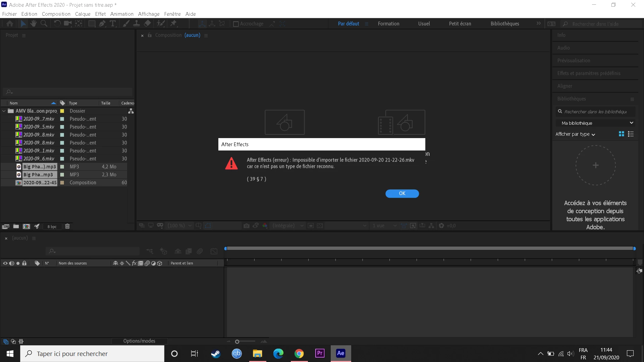
Task: Toggle the video eye column in timeline
Action: click(5, 263)
